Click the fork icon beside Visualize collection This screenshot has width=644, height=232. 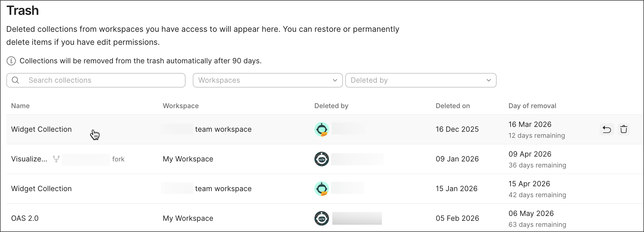pyautogui.click(x=56, y=159)
